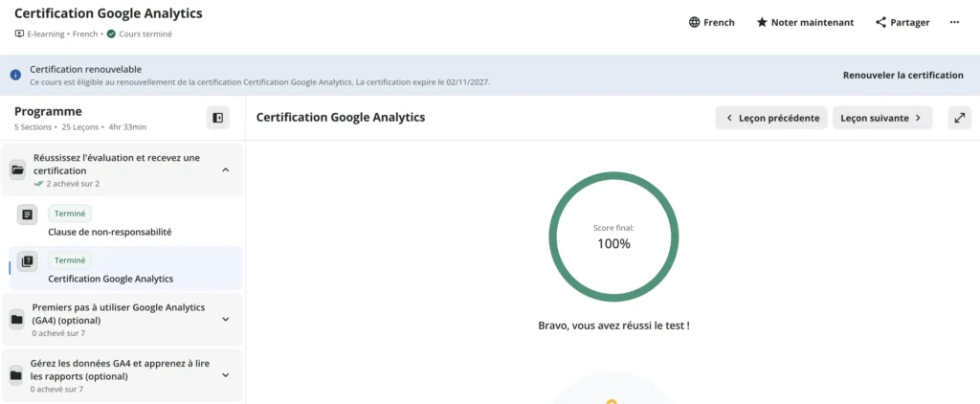
Task: Click the quiz icon for Certification Google Analytics lesson
Action: [x=27, y=261]
